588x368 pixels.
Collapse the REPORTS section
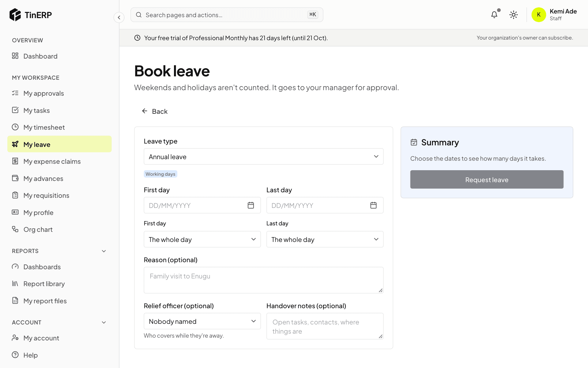point(104,251)
